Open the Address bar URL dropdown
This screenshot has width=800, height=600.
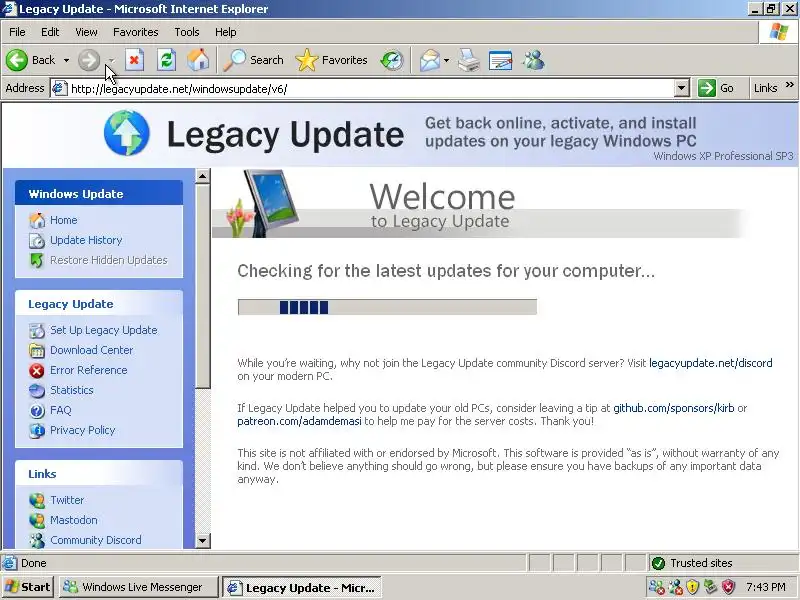682,88
